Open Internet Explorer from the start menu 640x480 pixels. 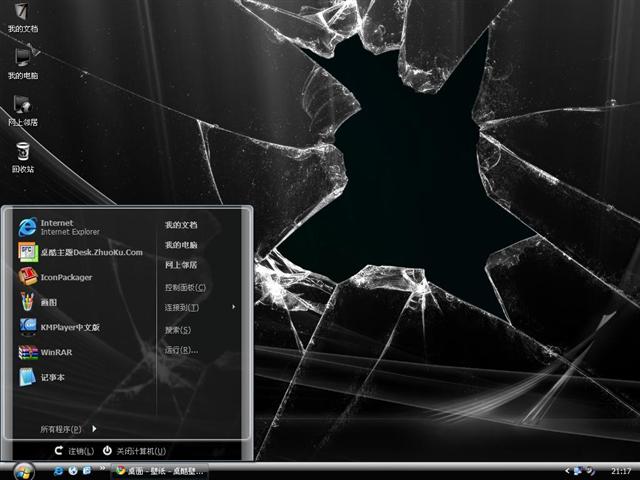click(x=59, y=227)
